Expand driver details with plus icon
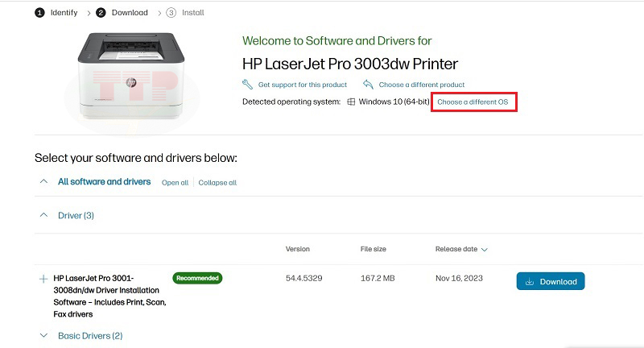Screen dimensions: 644x348 [43, 279]
